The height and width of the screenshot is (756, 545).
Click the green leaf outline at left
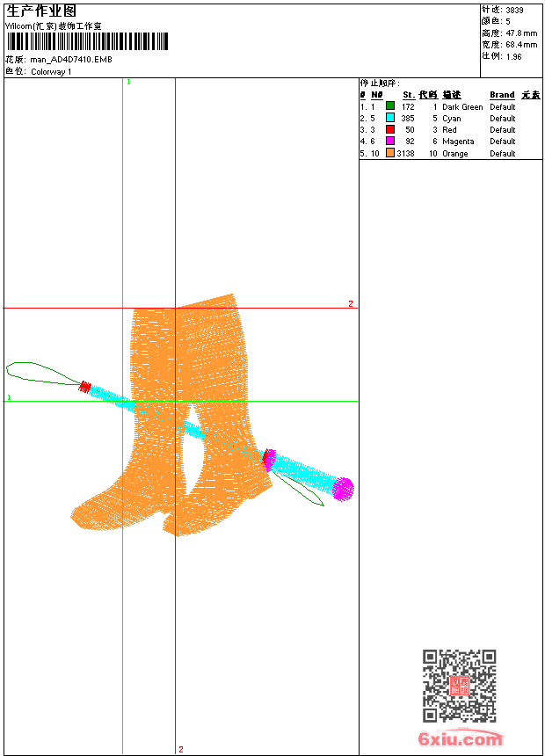click(x=40, y=373)
